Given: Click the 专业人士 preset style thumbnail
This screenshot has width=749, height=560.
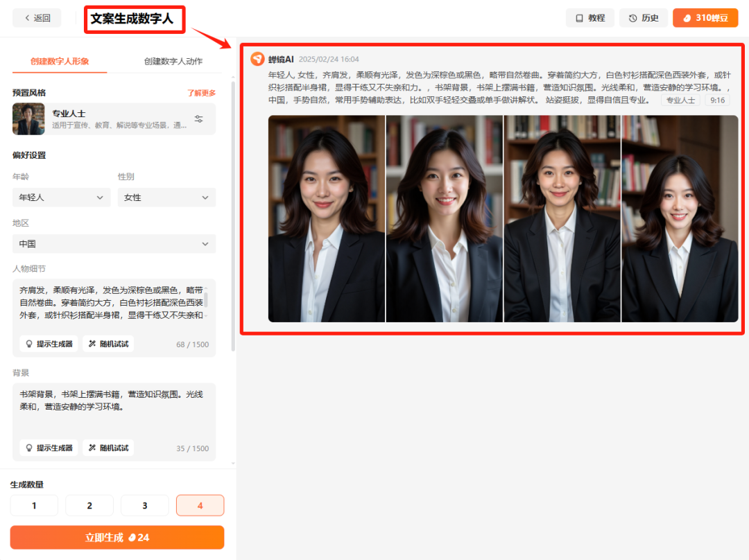Looking at the screenshot, I should pyautogui.click(x=28, y=119).
